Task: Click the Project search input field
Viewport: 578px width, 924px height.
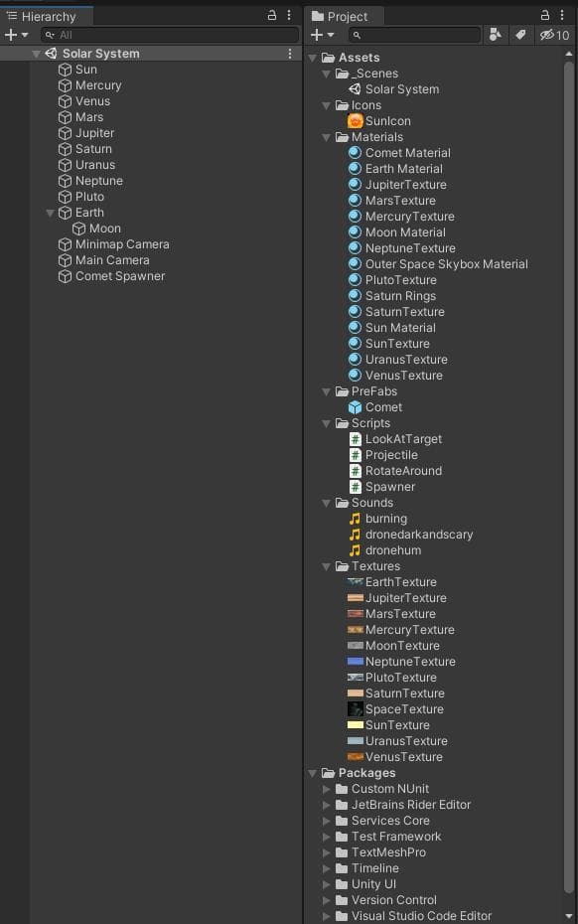Action: tap(414, 36)
